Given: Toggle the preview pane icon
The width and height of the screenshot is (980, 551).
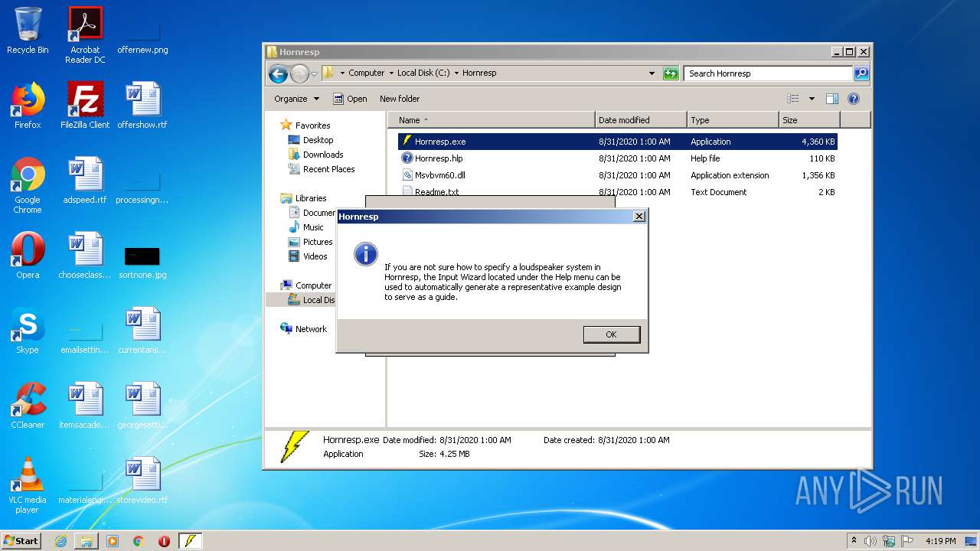Looking at the screenshot, I should click(x=832, y=99).
